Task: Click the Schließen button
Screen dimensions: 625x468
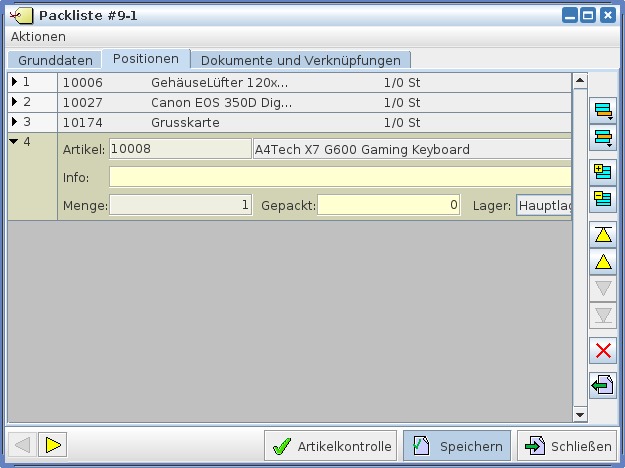Action: point(566,446)
